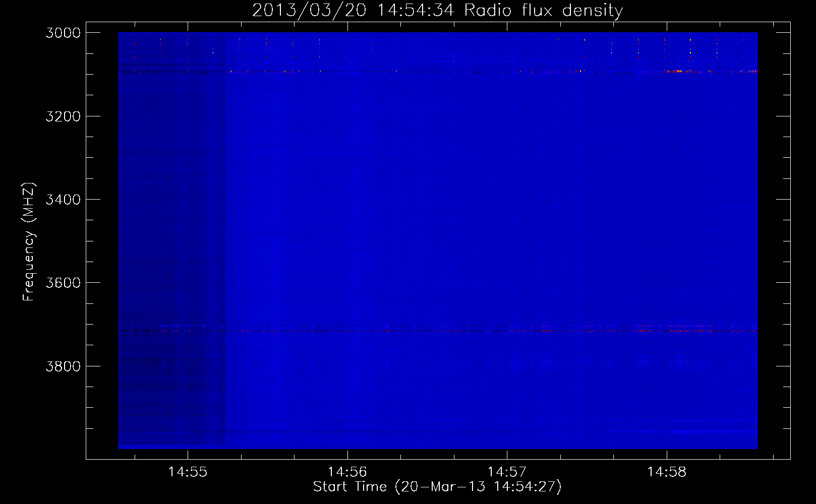Click the '14:58' time axis label
816x504 pixels.
[667, 472]
